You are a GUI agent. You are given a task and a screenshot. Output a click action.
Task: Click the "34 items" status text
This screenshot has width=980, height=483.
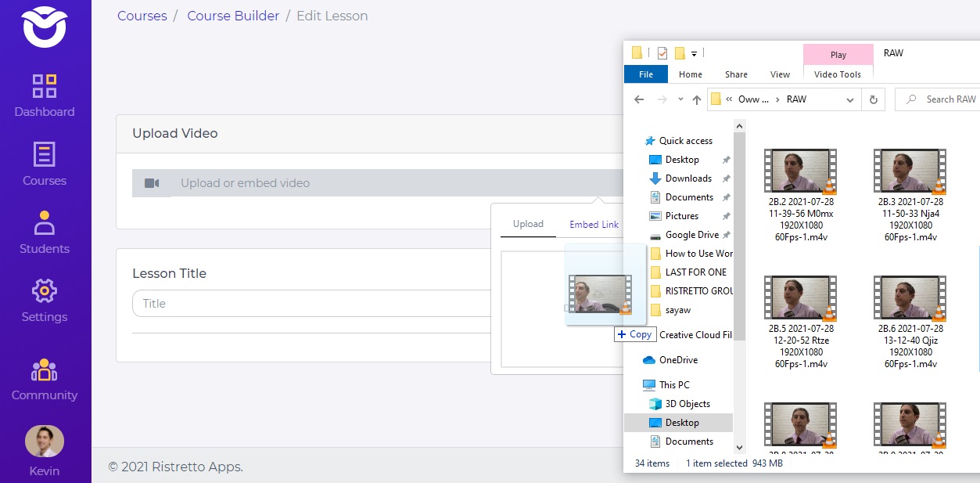pyautogui.click(x=652, y=463)
